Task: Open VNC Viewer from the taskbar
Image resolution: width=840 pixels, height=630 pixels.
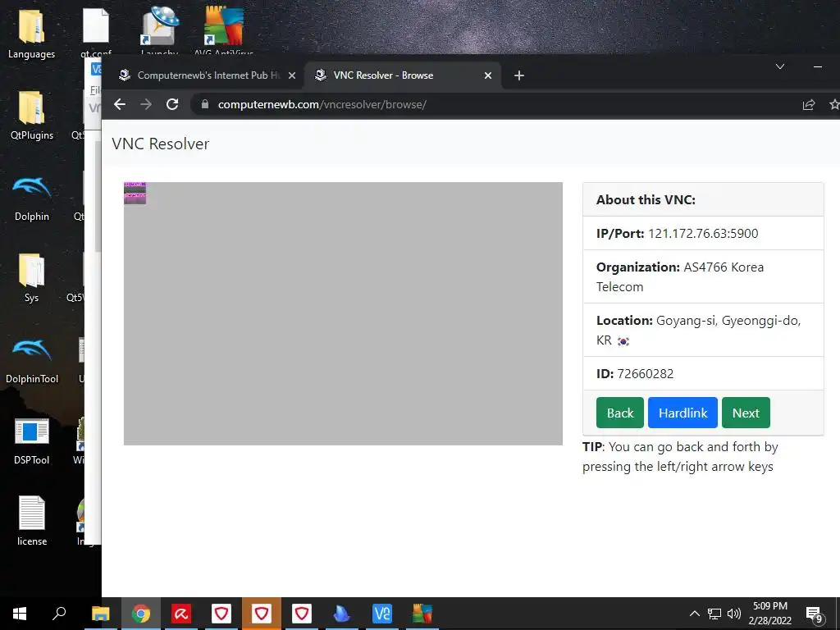Action: pyautogui.click(x=382, y=614)
